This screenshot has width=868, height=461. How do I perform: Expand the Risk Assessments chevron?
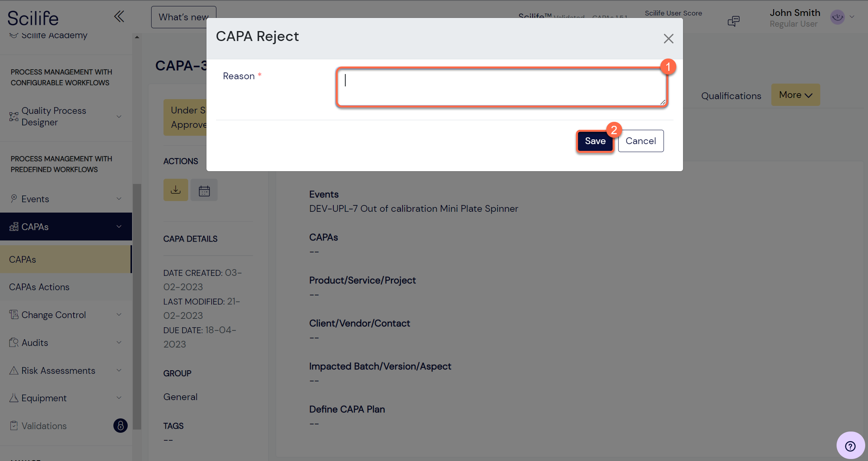click(x=119, y=370)
